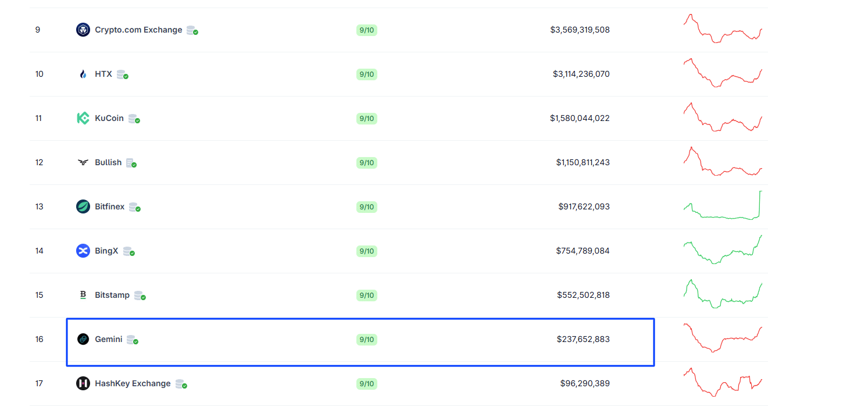Open the Bullish exchange link
This screenshot has height=406, width=868.
108,162
